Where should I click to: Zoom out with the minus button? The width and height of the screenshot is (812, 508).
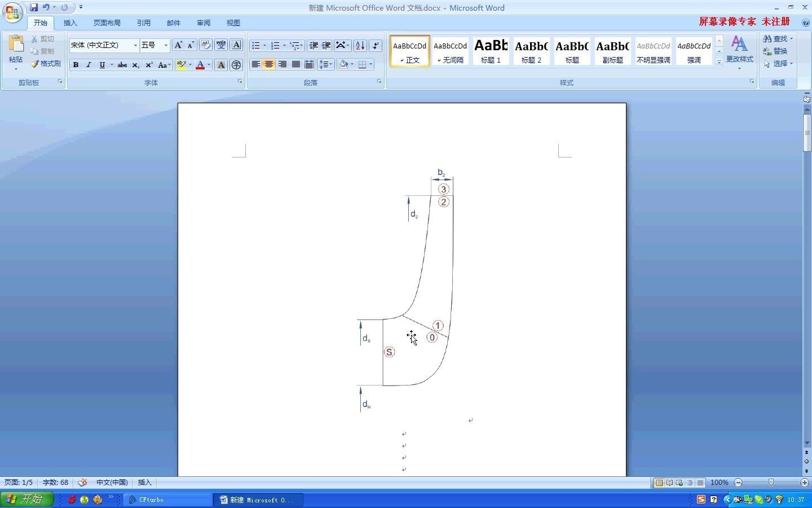tap(738, 483)
